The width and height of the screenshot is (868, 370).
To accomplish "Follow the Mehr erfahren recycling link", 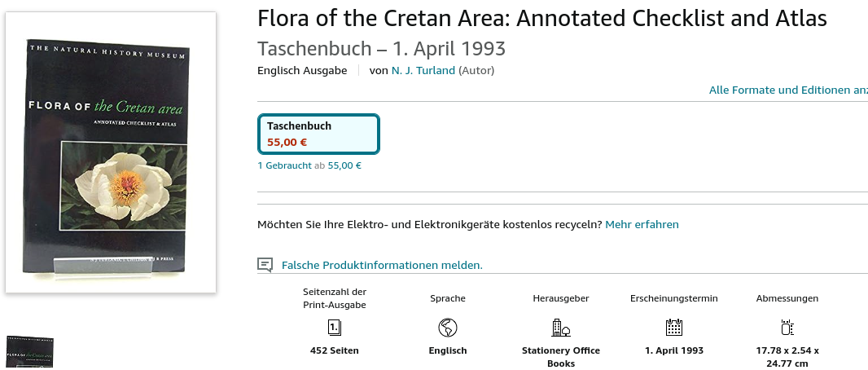I will (x=642, y=224).
